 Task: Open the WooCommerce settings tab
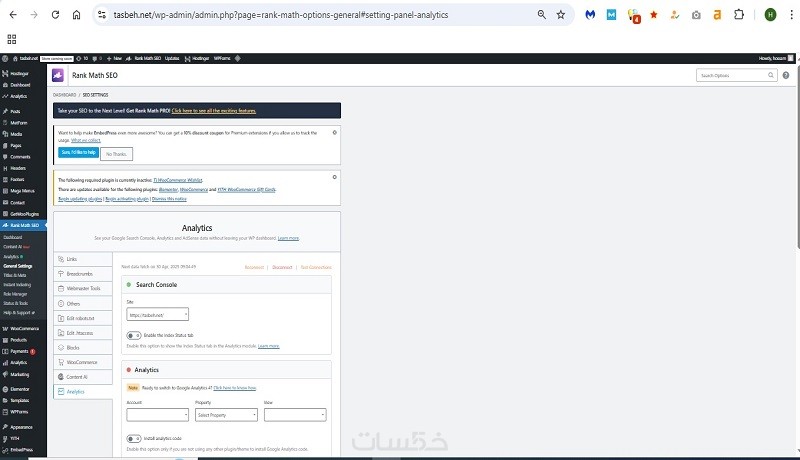coord(83,362)
